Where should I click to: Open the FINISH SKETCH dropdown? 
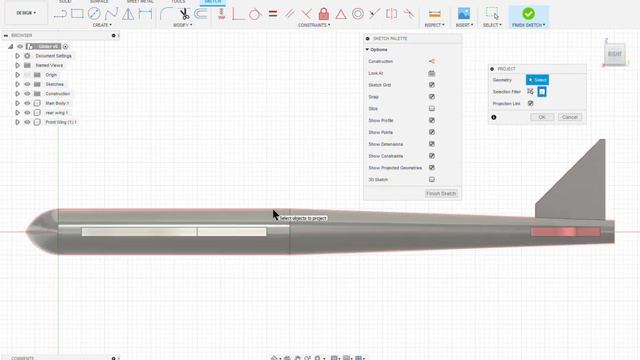coord(529,25)
